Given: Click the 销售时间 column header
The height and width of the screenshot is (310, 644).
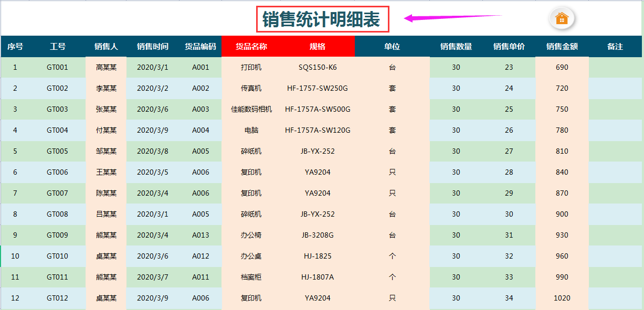Looking at the screenshot, I should tap(153, 46).
